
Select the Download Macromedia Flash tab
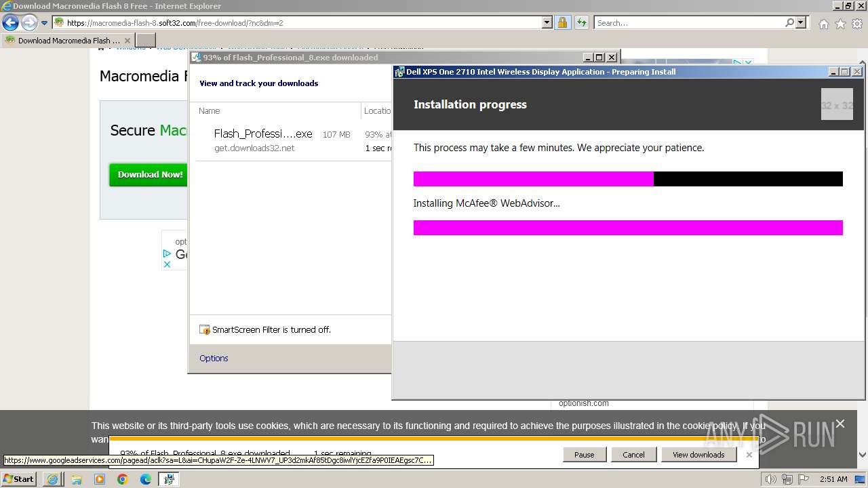[x=68, y=40]
